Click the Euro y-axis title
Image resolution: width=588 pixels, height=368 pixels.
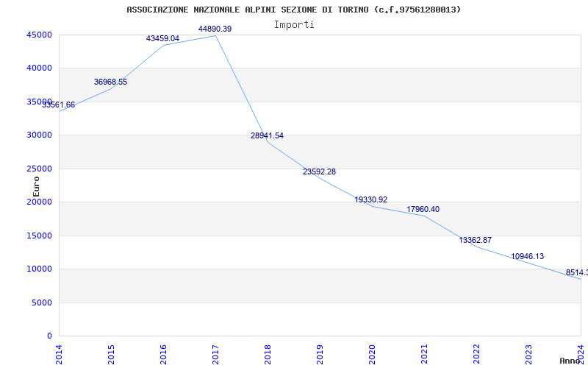pos(36,186)
